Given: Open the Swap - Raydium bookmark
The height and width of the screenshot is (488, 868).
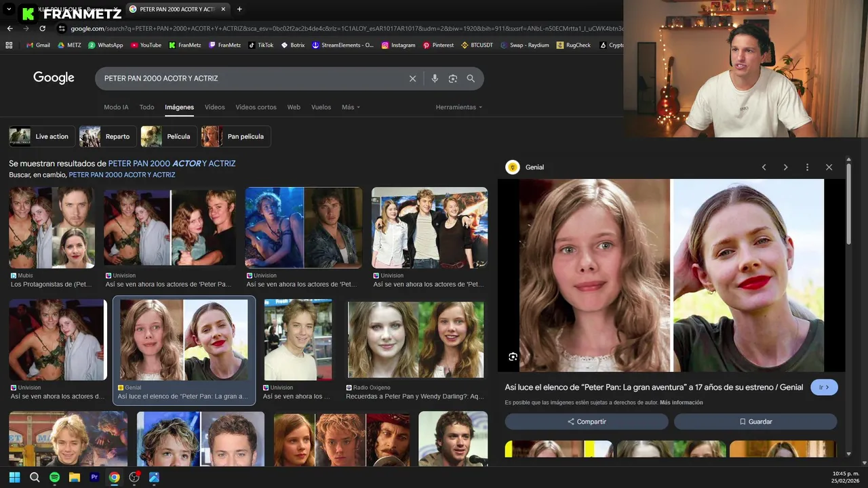Looking at the screenshot, I should 524,45.
